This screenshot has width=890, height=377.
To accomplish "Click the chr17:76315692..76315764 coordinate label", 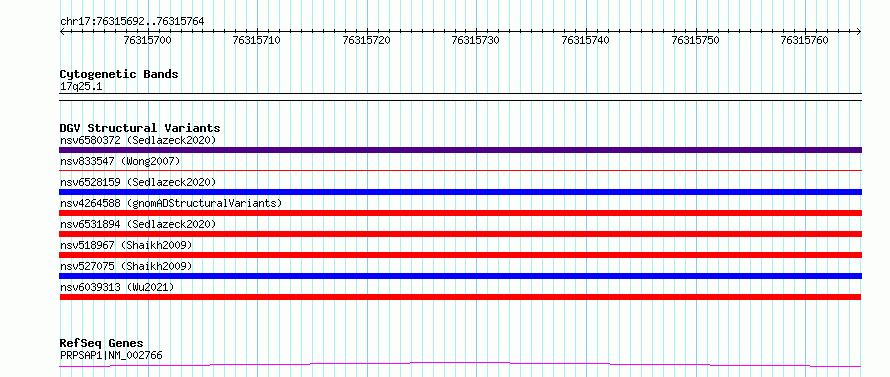I will tap(132, 22).
